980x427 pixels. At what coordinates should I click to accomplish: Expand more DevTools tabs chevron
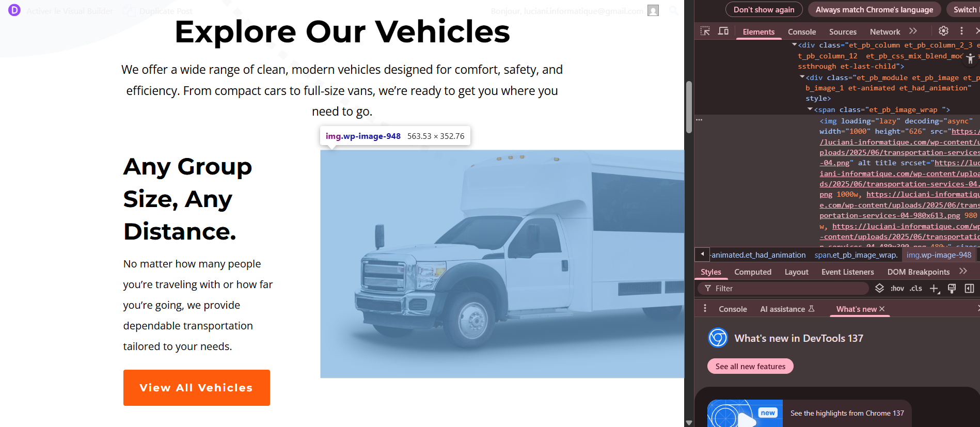pos(913,31)
